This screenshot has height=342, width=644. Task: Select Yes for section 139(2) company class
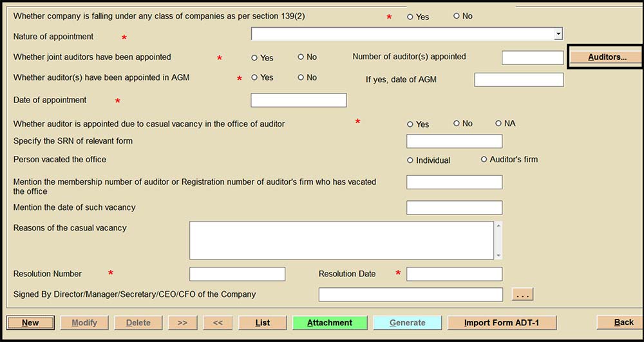click(410, 17)
